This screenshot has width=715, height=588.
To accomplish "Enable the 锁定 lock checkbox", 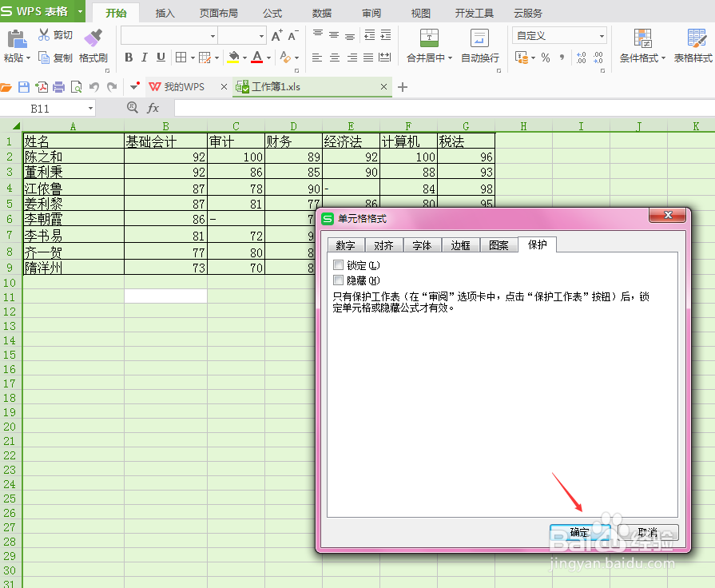I will pos(339,264).
